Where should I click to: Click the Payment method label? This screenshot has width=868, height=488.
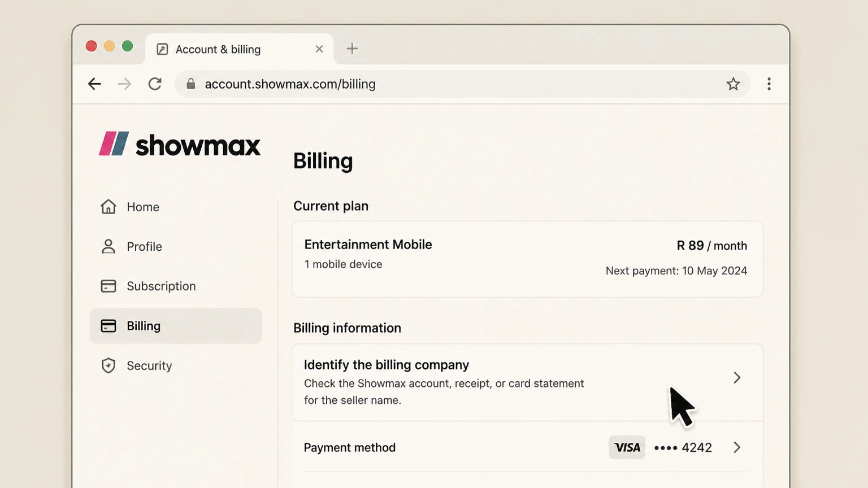(349, 447)
